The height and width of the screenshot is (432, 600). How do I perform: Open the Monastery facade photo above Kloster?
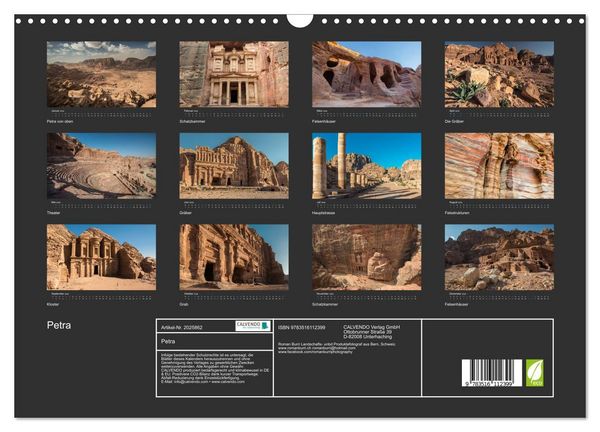[101, 257]
